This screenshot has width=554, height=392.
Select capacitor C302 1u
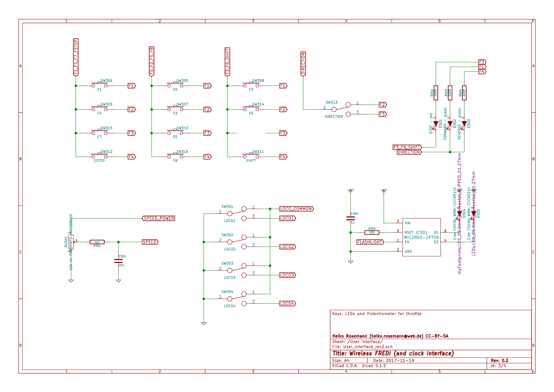tap(351, 218)
